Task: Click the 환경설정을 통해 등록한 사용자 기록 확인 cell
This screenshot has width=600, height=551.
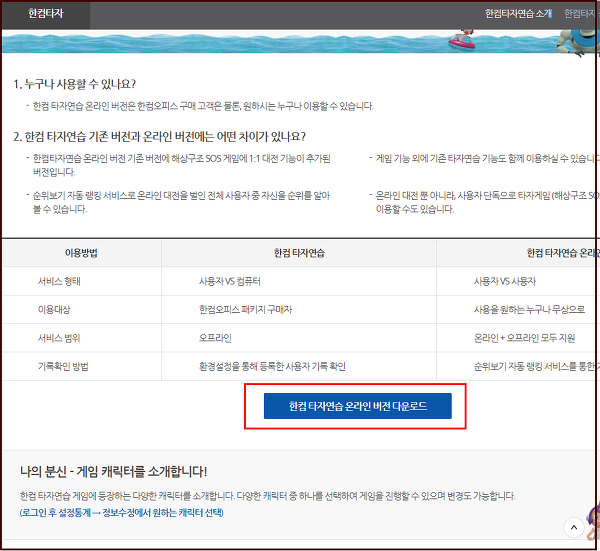Action: point(272,366)
